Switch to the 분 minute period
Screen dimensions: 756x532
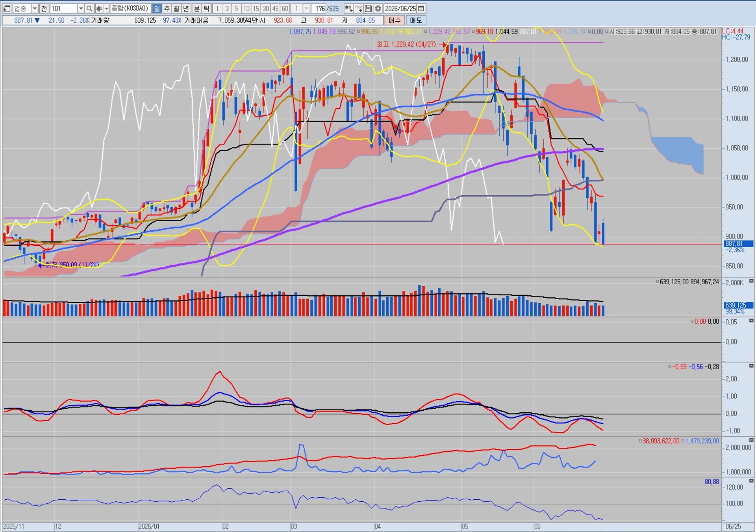click(196, 8)
